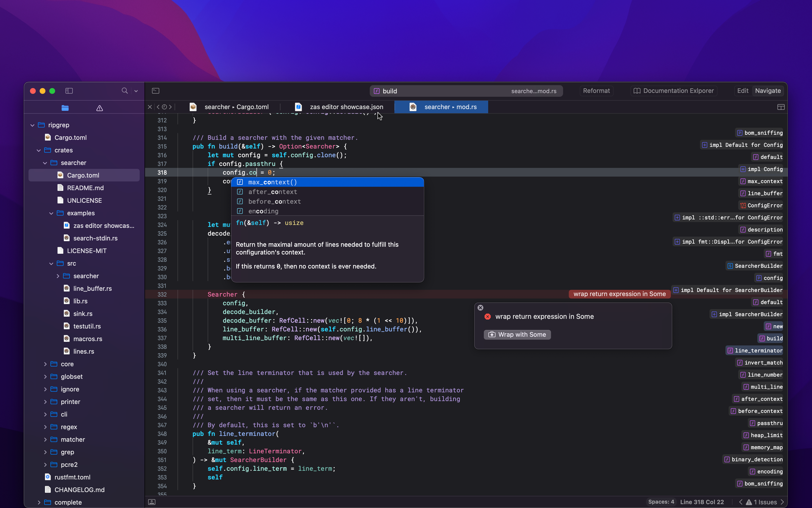The image size is (812, 508).
Task: Go forward with the right chevron
Action: pos(170,107)
